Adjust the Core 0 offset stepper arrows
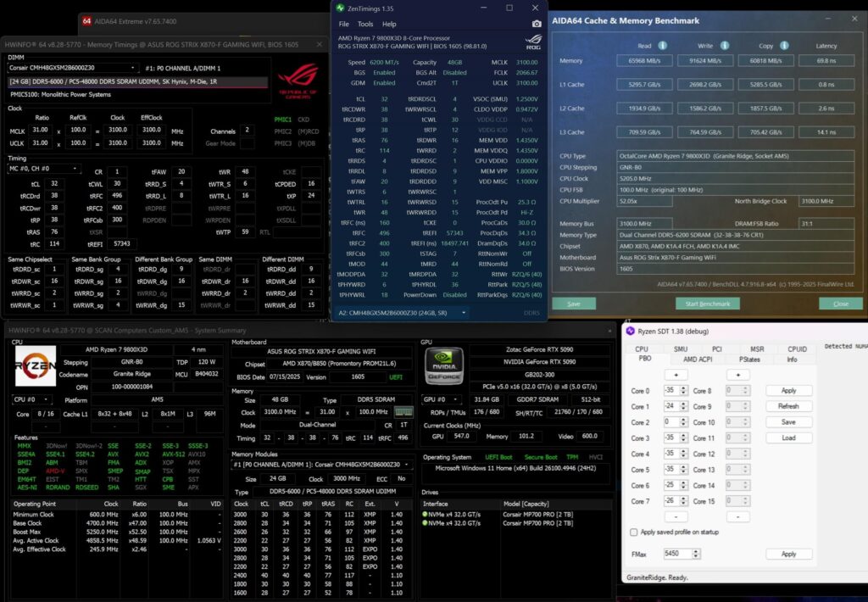The width and height of the screenshot is (868, 602). click(x=683, y=390)
